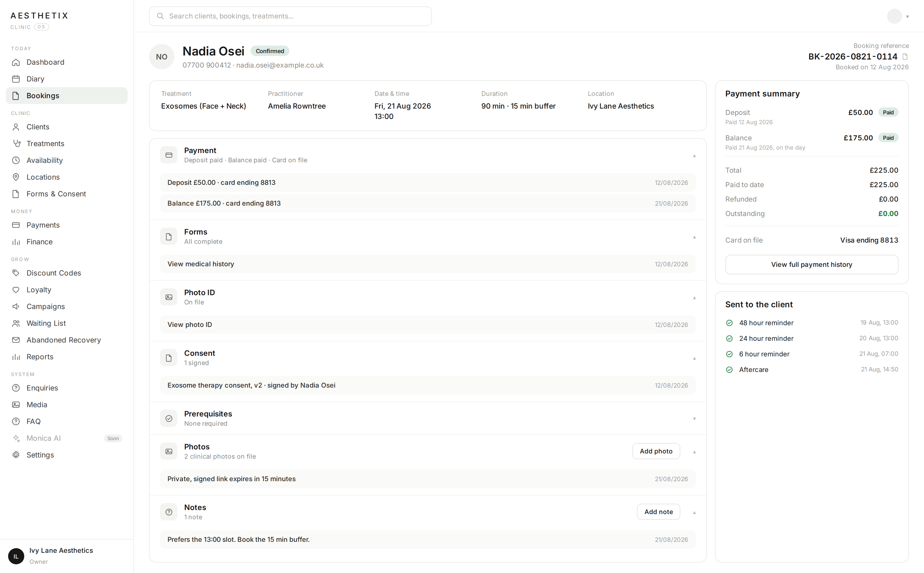Click the Add note button
Viewport: 924px width, 573px height.
click(658, 512)
